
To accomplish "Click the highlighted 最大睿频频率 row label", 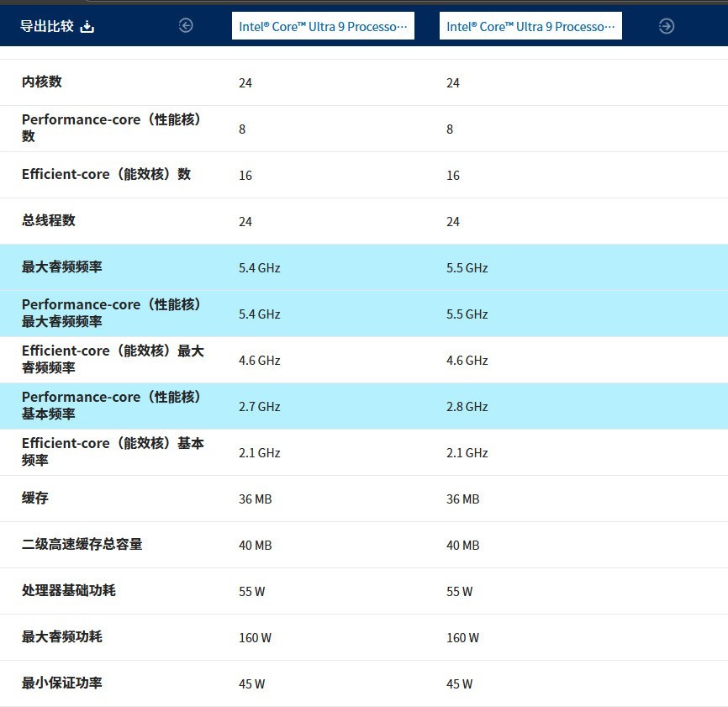I will coord(62,267).
